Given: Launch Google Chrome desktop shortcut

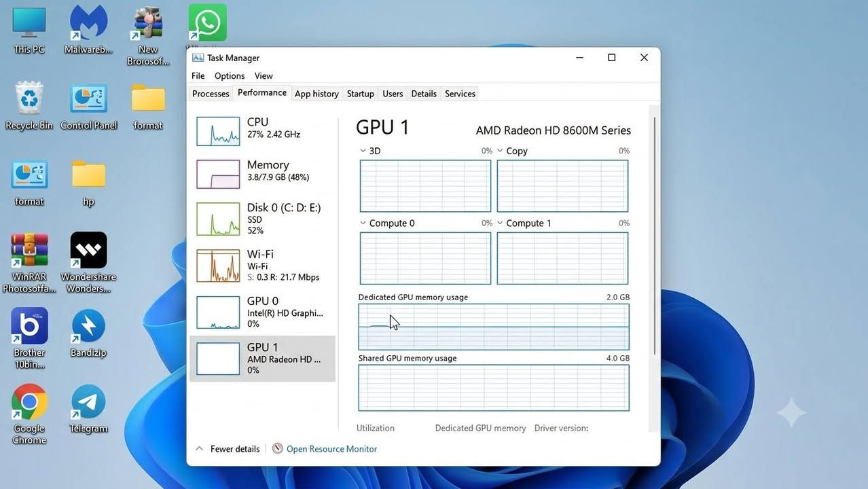Looking at the screenshot, I should coord(29,414).
